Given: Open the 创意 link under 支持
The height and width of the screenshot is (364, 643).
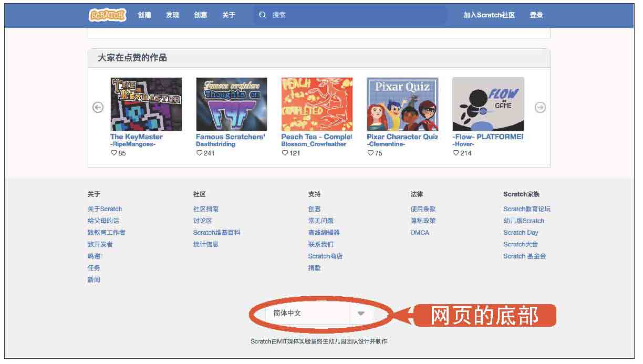Looking at the screenshot, I should click(x=314, y=209).
